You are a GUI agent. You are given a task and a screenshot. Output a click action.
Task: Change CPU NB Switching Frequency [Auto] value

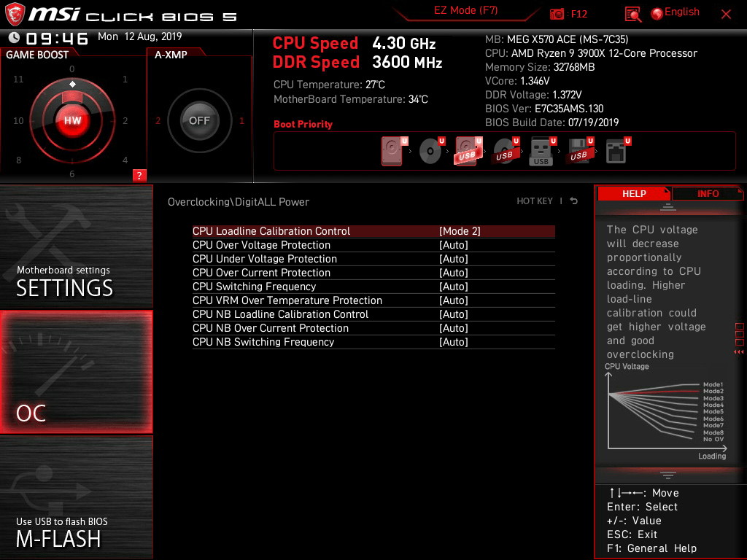454,341
